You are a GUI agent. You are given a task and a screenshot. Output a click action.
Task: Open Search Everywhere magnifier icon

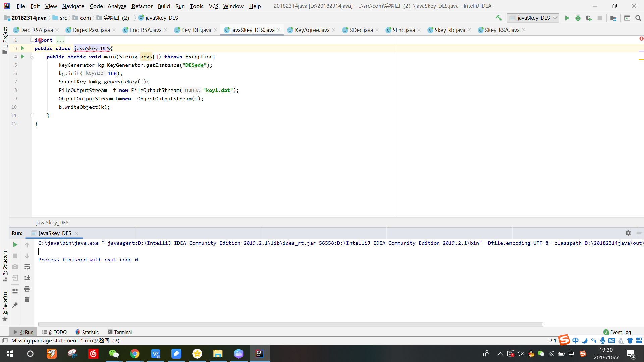tap(638, 18)
